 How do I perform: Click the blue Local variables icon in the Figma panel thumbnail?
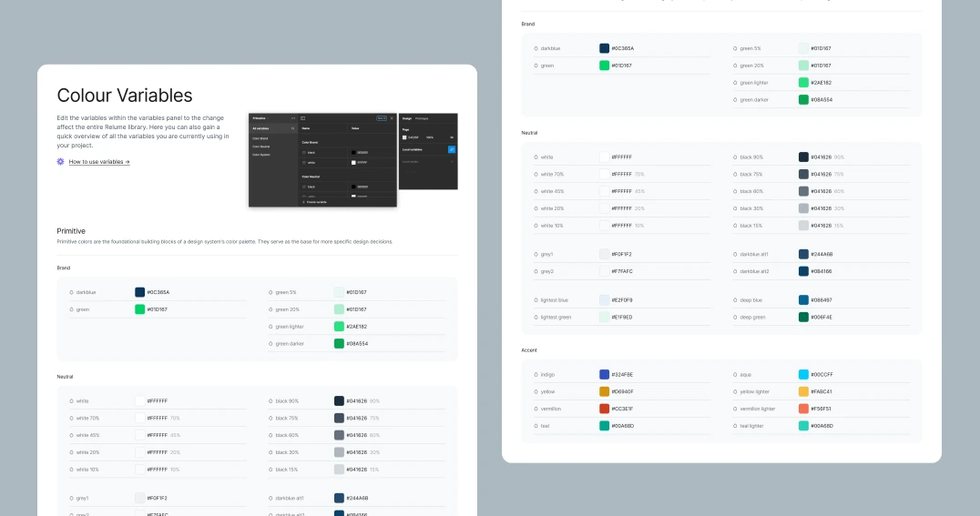tap(451, 149)
